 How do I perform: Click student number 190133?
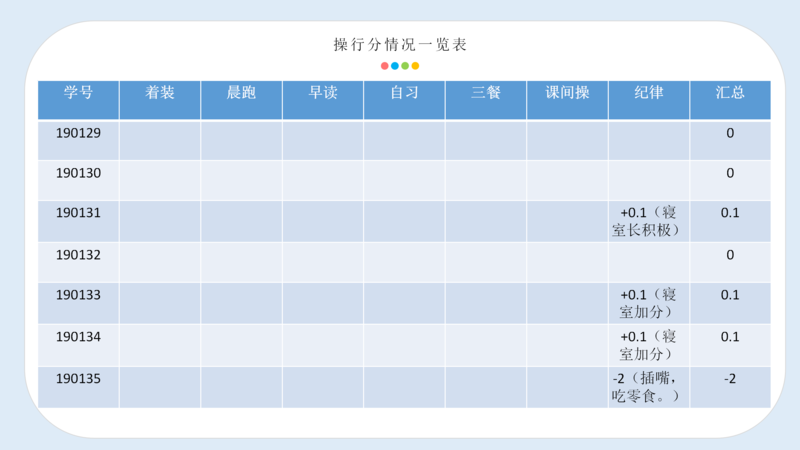tap(79, 295)
